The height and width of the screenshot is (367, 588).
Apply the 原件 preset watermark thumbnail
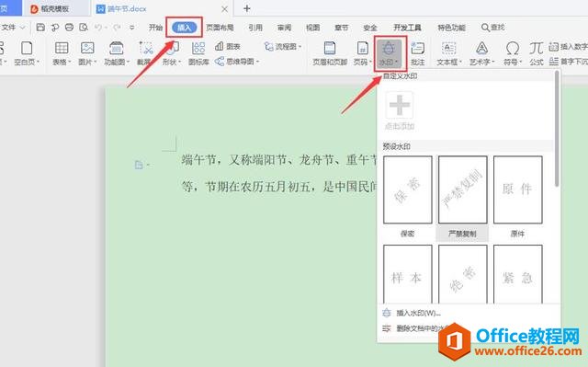518,189
